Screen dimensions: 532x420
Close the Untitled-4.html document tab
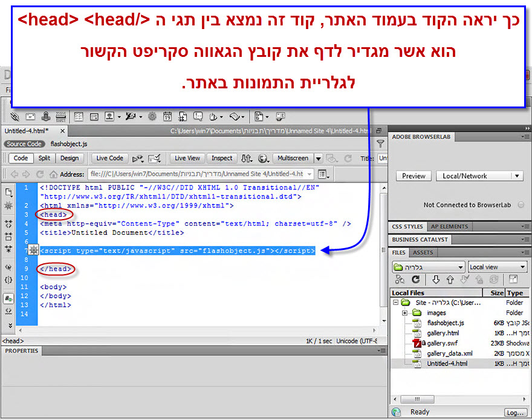(62, 131)
